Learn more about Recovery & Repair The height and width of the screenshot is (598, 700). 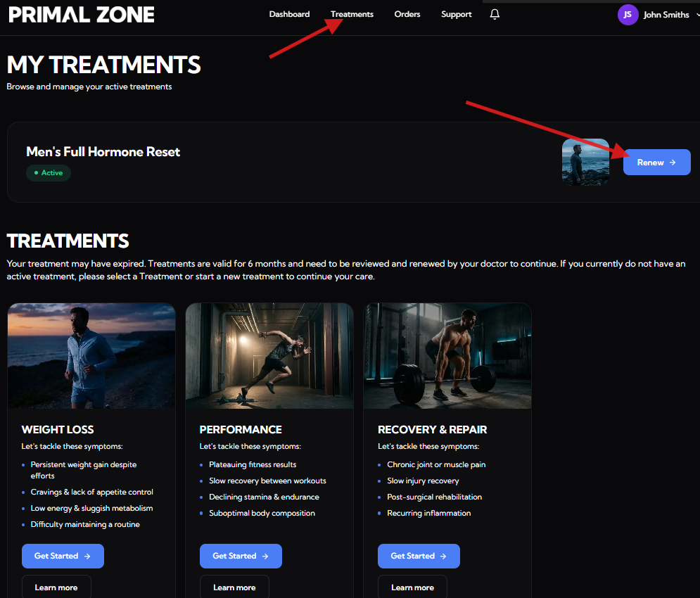click(x=412, y=587)
